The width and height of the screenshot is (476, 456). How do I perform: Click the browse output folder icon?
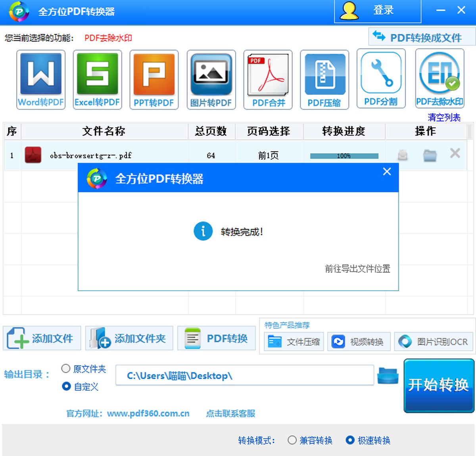(388, 376)
